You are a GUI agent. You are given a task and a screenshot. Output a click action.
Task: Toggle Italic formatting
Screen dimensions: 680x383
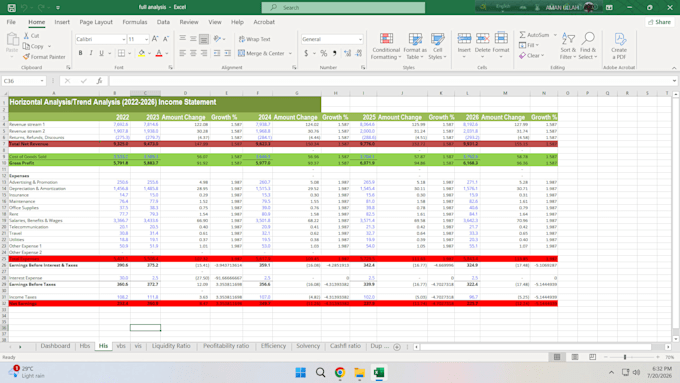(x=91, y=53)
